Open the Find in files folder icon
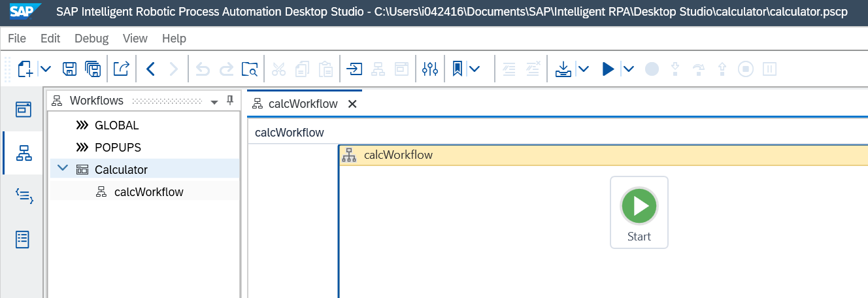This screenshot has height=298, width=868. pyautogui.click(x=249, y=69)
